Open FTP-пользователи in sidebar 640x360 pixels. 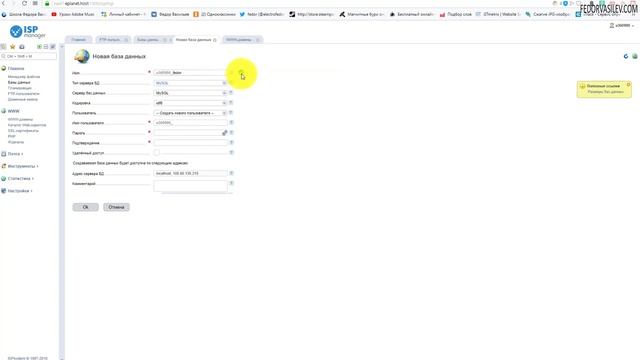23,94
